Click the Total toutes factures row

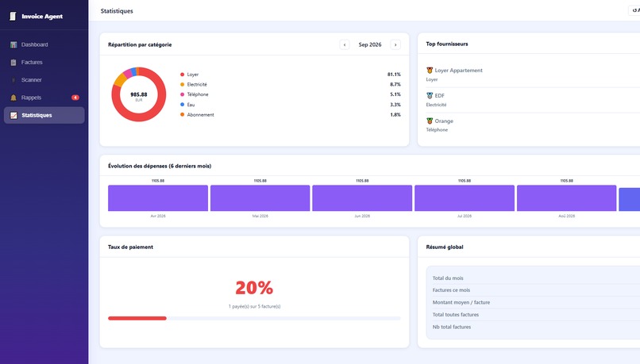coord(536,315)
